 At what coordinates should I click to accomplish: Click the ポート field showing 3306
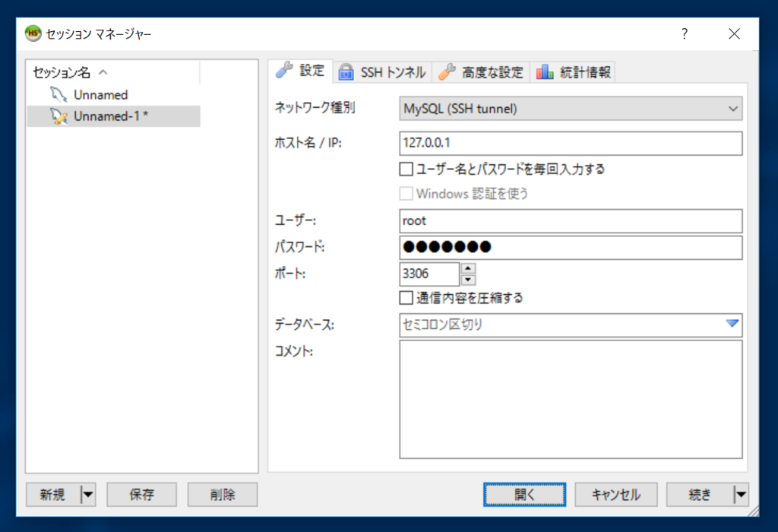point(429,274)
